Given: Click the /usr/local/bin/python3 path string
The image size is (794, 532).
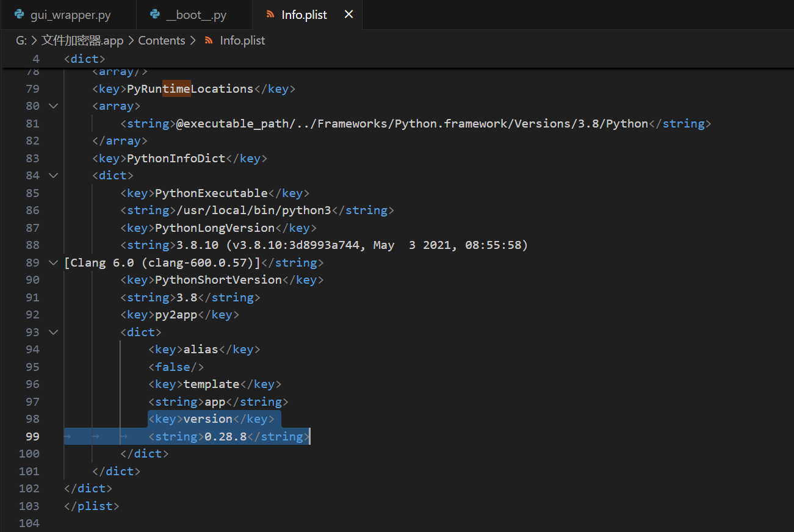Looking at the screenshot, I should [253, 210].
